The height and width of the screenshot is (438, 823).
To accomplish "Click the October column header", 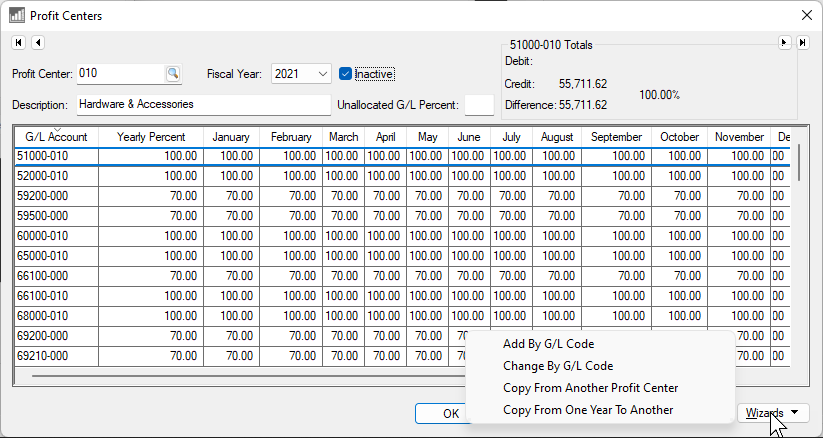I will pyautogui.click(x=679, y=137).
